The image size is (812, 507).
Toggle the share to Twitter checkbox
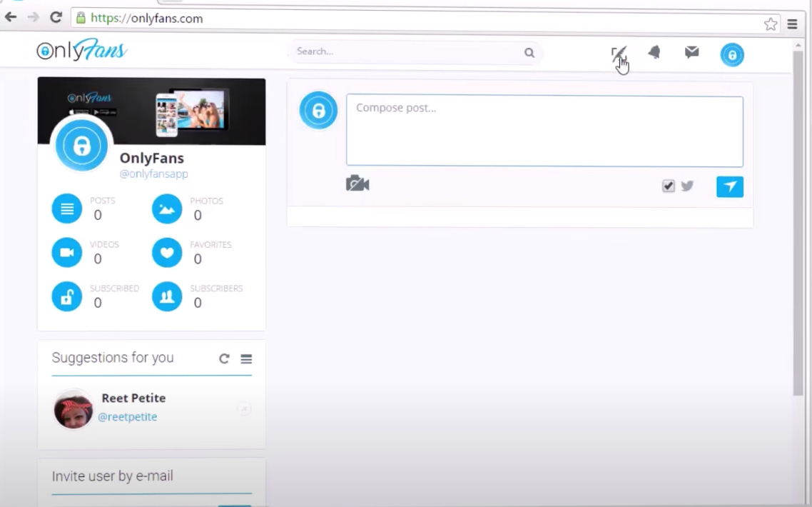pos(669,186)
